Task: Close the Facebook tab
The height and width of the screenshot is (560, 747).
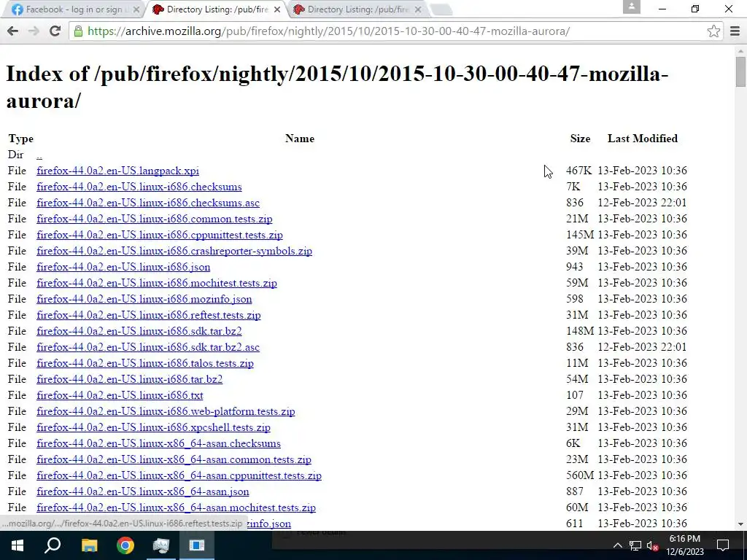Action: [x=136, y=9]
